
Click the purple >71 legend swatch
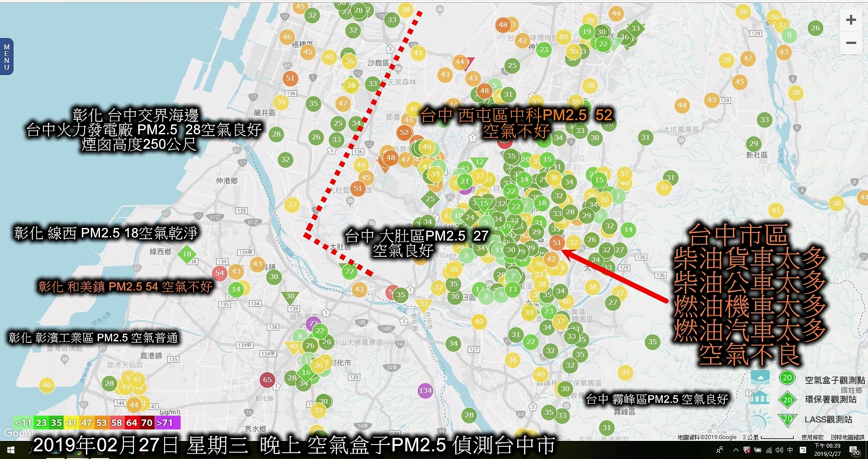[167, 423]
